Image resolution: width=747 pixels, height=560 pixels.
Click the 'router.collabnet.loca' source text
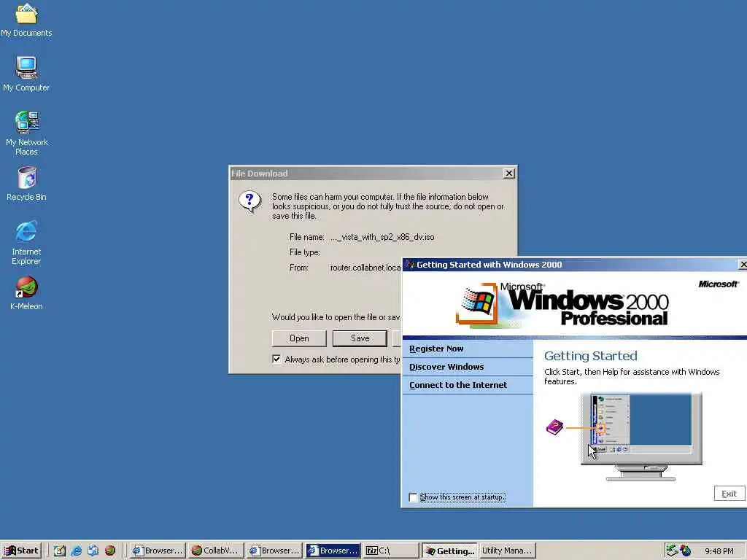pyautogui.click(x=365, y=268)
